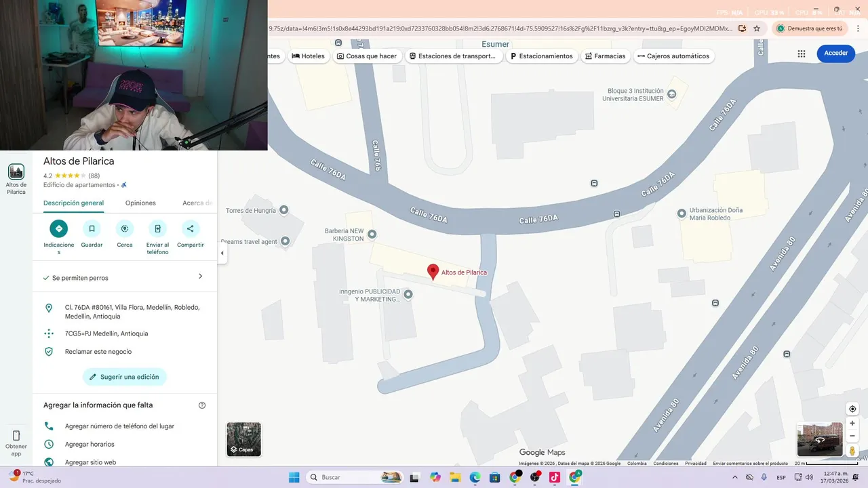Switch to Opiniones tab
Viewport: 868px width, 488px height.
tap(140, 203)
